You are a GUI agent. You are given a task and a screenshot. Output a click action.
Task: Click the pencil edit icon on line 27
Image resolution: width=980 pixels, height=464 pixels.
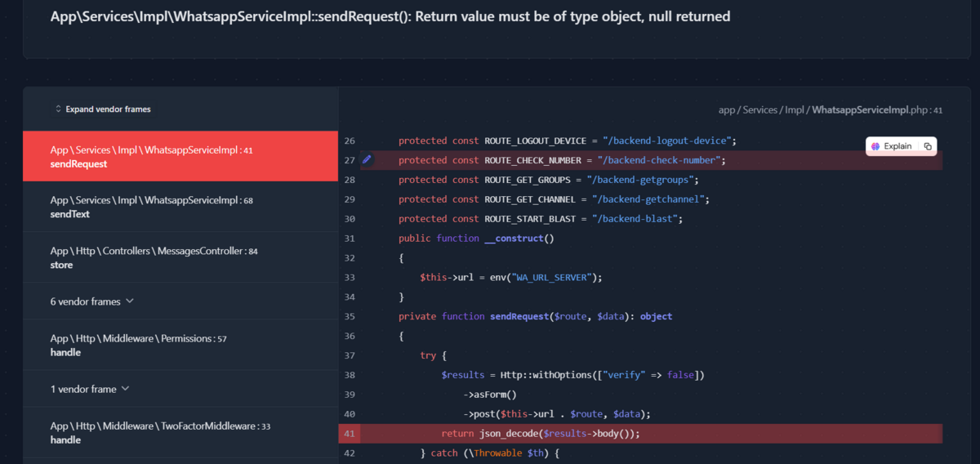367,160
